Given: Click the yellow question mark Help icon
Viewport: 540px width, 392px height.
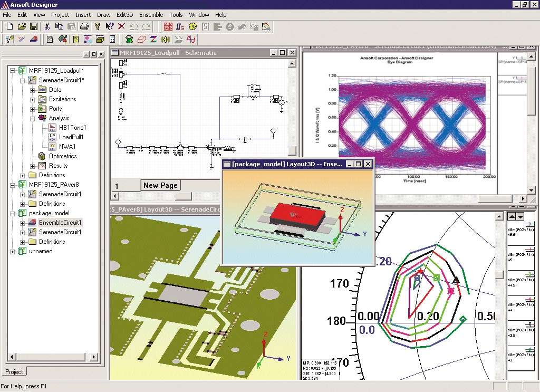Looking at the screenshot, I should (98, 26).
